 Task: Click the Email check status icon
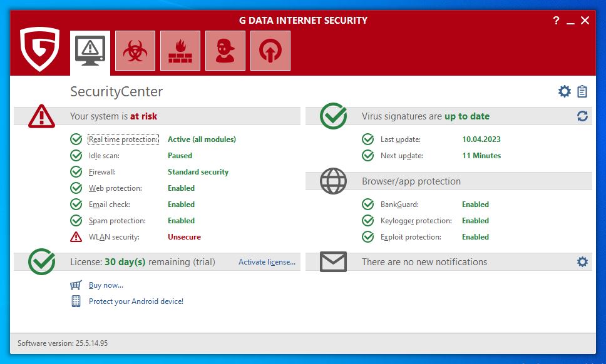[x=76, y=204]
